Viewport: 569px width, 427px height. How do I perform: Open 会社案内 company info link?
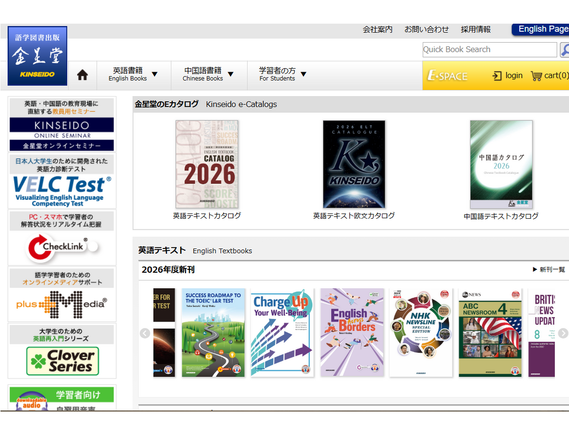377,29
